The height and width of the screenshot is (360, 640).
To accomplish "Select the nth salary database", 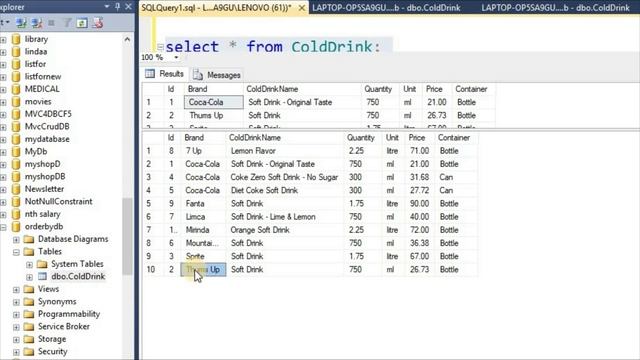I will [42, 214].
